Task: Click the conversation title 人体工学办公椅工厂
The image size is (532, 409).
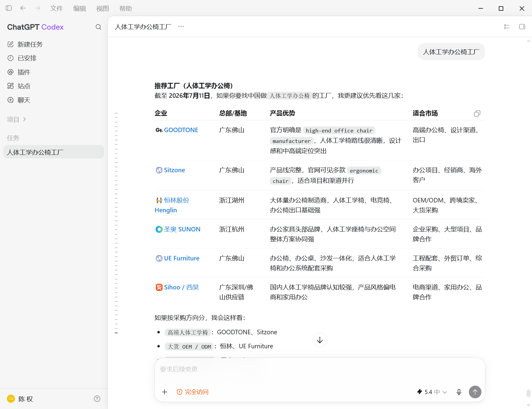Action: 143,27
